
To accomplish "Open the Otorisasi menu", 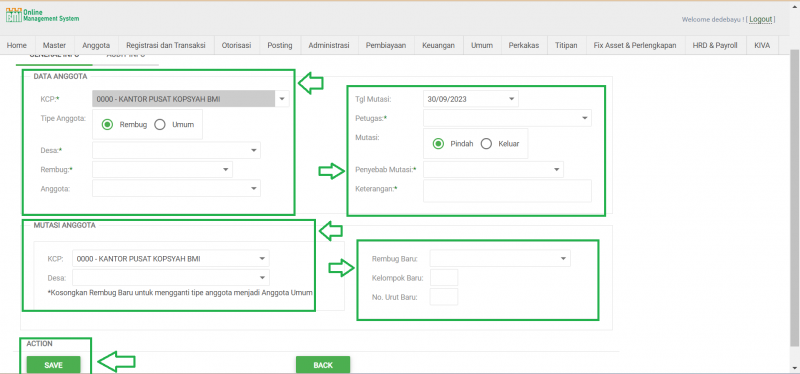I will (x=237, y=45).
